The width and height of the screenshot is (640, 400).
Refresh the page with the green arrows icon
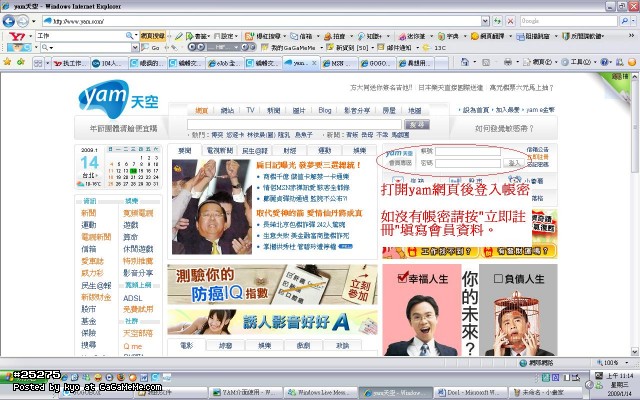[x=497, y=21]
